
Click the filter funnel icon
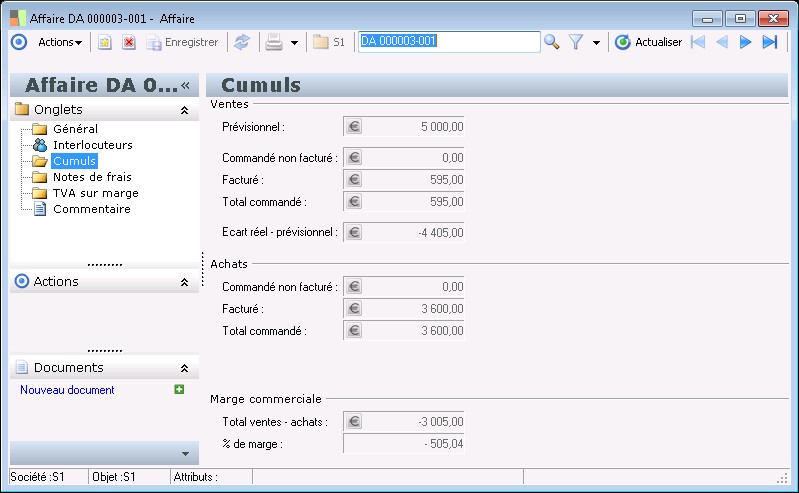point(576,42)
